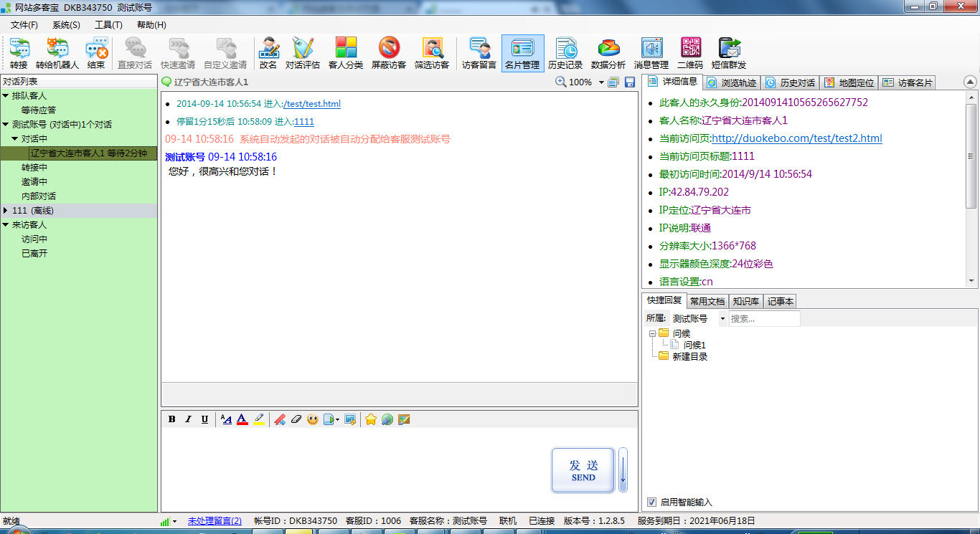Toggle bold text formatting

click(x=172, y=419)
